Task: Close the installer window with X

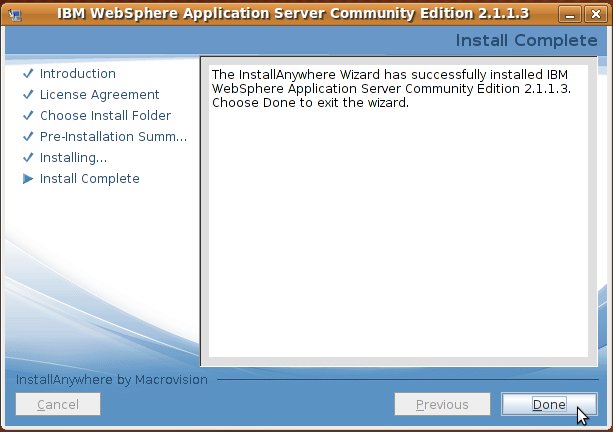Action: click(597, 13)
